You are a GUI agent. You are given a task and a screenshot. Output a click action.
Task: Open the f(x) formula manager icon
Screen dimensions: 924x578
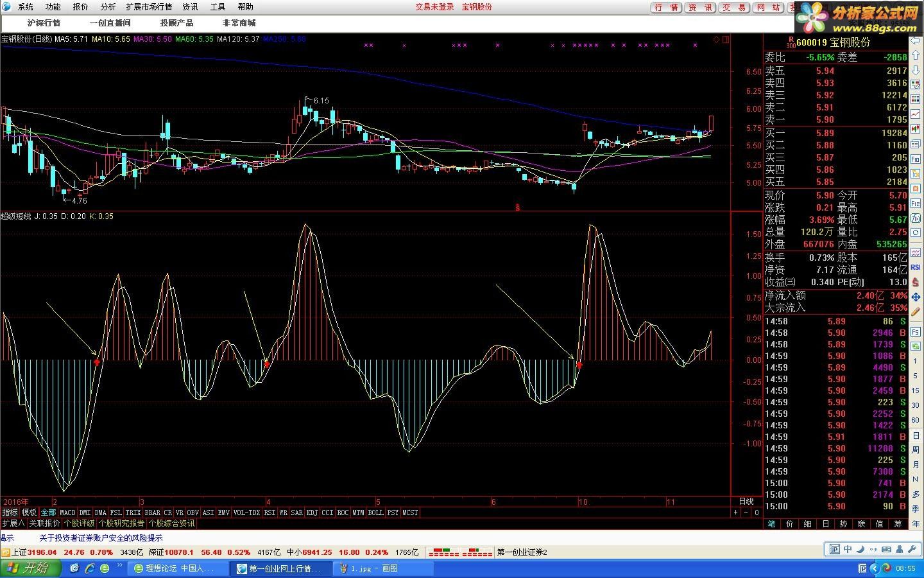(x=916, y=218)
